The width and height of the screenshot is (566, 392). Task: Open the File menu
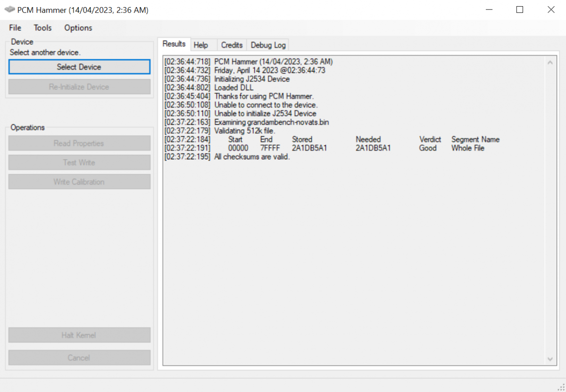(x=15, y=28)
